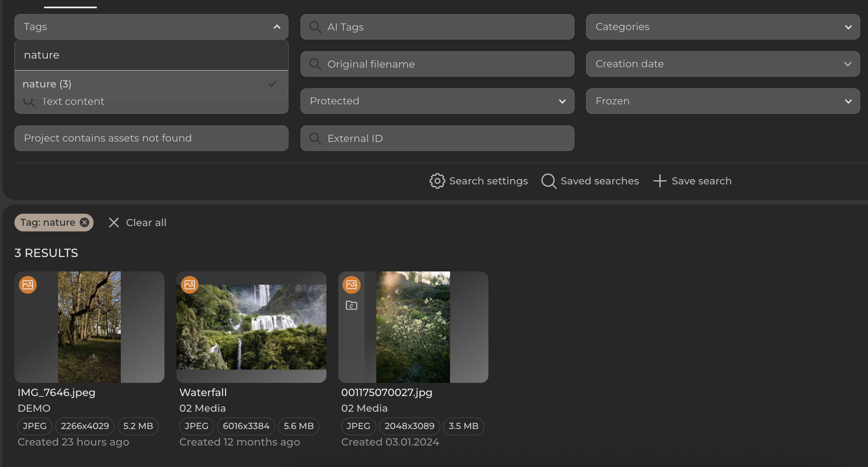Image resolution: width=868 pixels, height=467 pixels.
Task: Click the Search settings gear icon
Action: [x=437, y=181]
